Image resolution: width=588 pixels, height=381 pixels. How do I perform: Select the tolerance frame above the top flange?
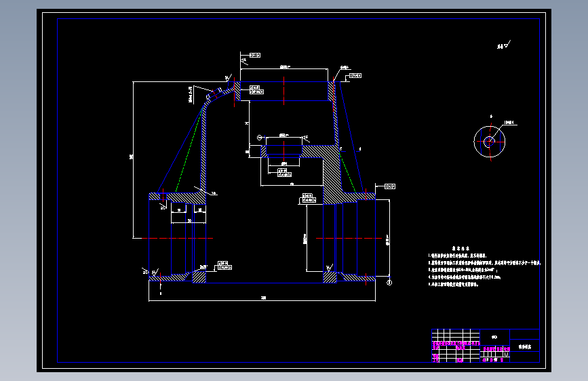click(x=254, y=55)
